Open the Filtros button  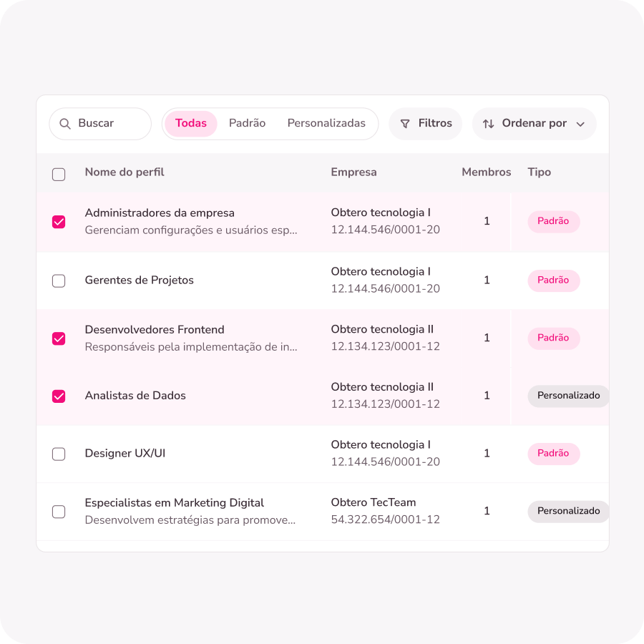coord(426,124)
